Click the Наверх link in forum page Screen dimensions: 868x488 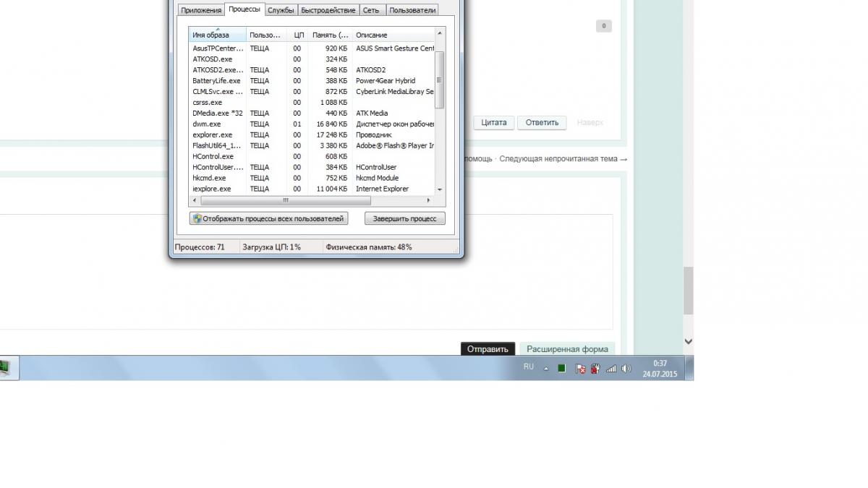590,122
